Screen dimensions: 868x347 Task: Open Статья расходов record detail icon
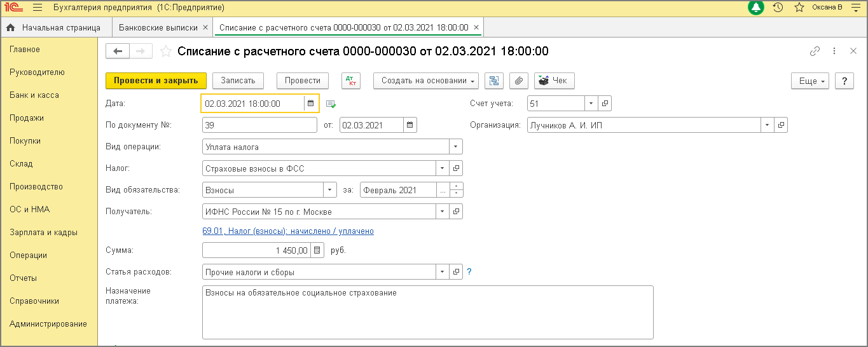point(456,272)
